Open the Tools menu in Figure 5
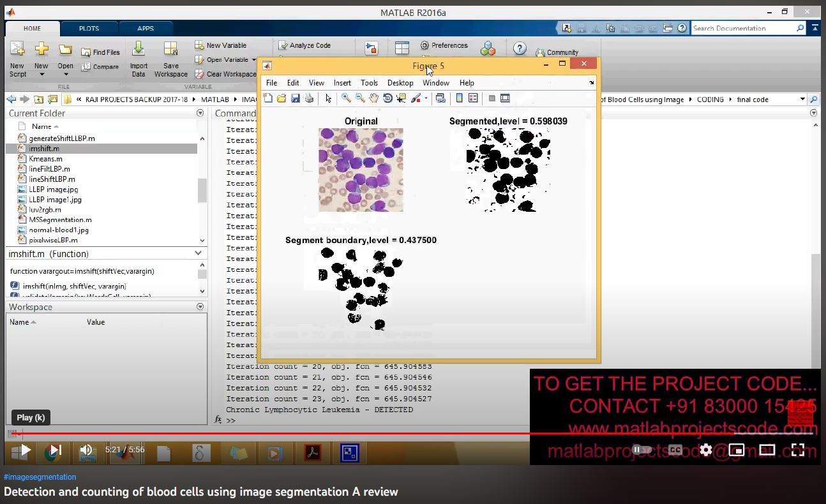The image size is (826, 504). (369, 83)
